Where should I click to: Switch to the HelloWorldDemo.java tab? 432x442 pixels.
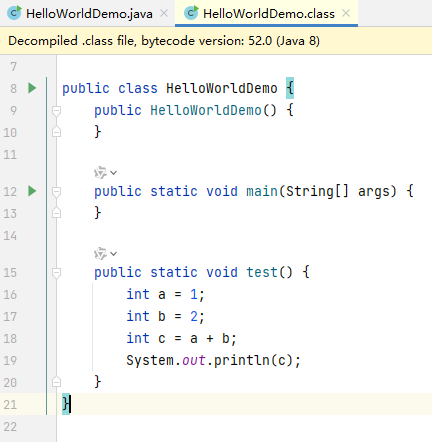click(89, 14)
